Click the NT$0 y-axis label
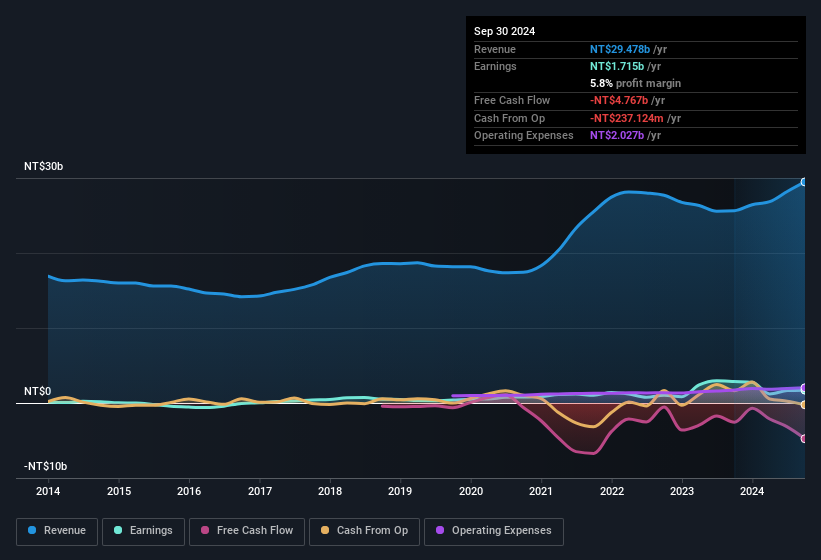The image size is (821, 560). click(38, 391)
